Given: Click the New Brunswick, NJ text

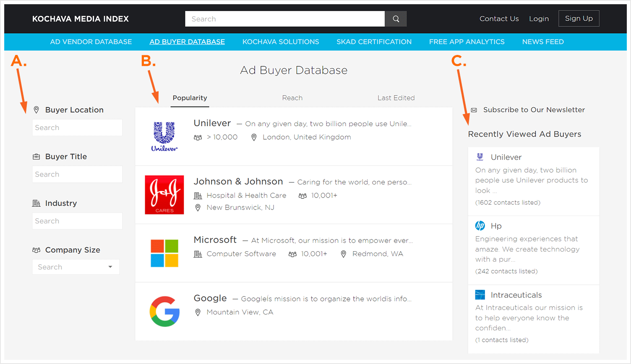Looking at the screenshot, I should tap(240, 207).
